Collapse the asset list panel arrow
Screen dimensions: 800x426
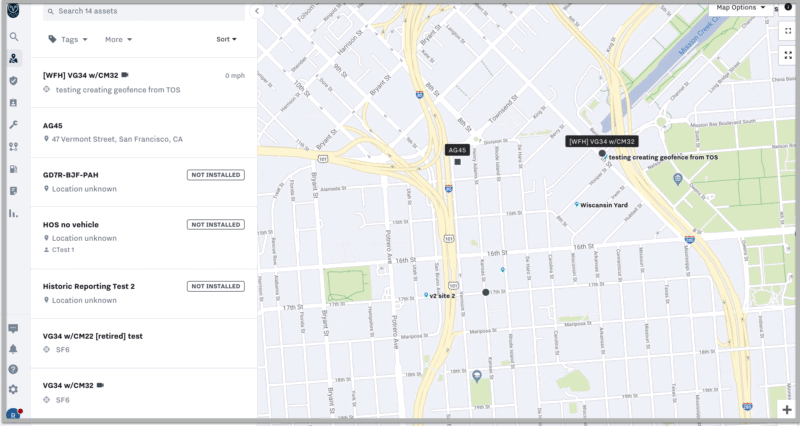[x=257, y=11]
